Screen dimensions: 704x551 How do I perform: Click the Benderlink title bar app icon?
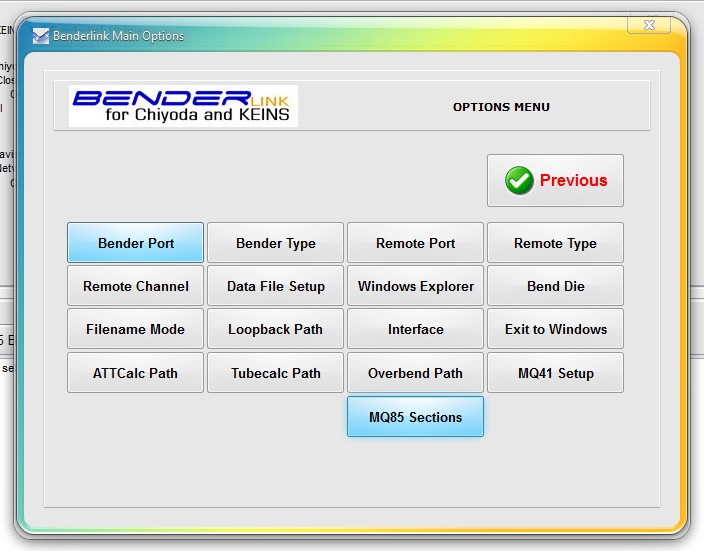coord(41,36)
